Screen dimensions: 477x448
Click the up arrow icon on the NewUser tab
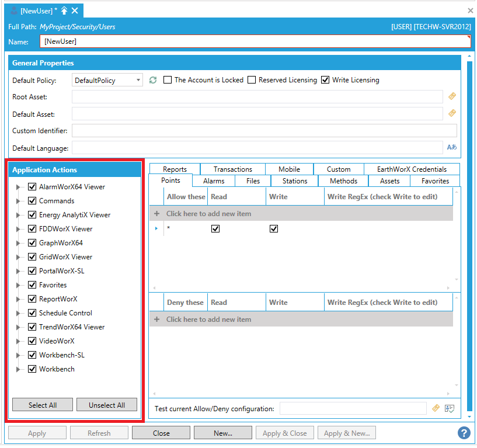64,11
